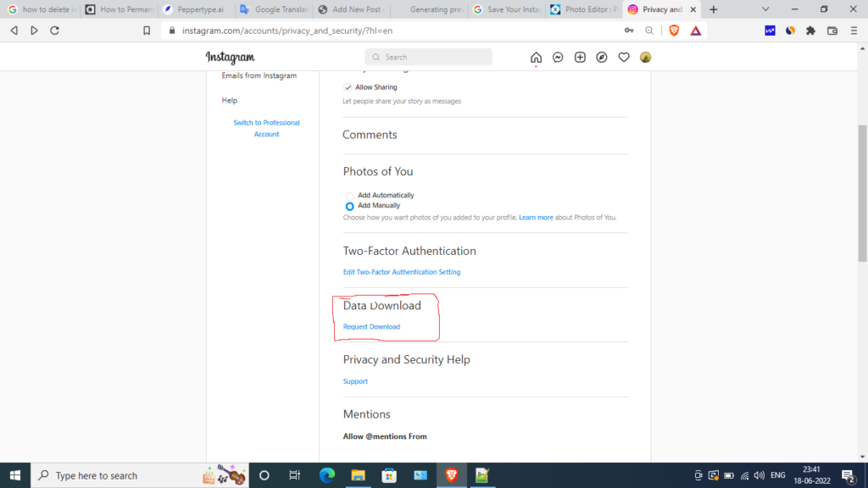Close the Privacy and Security tab
Viewport: 868px width, 488px height.
coord(693,9)
